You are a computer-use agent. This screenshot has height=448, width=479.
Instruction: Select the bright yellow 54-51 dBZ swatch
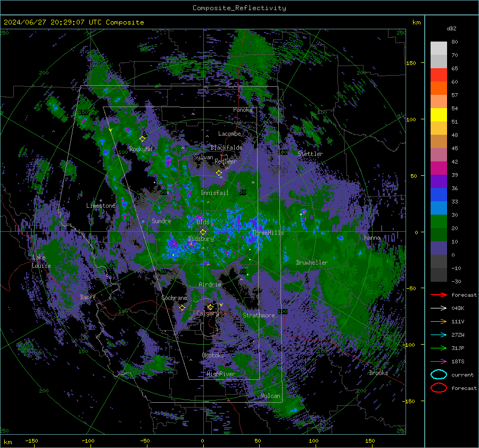tap(439, 115)
